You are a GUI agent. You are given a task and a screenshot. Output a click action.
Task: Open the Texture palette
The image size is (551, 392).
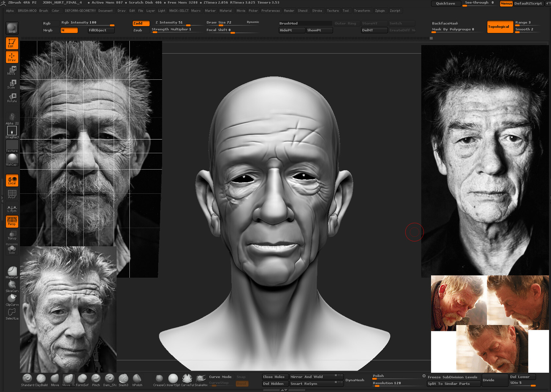[x=333, y=10]
